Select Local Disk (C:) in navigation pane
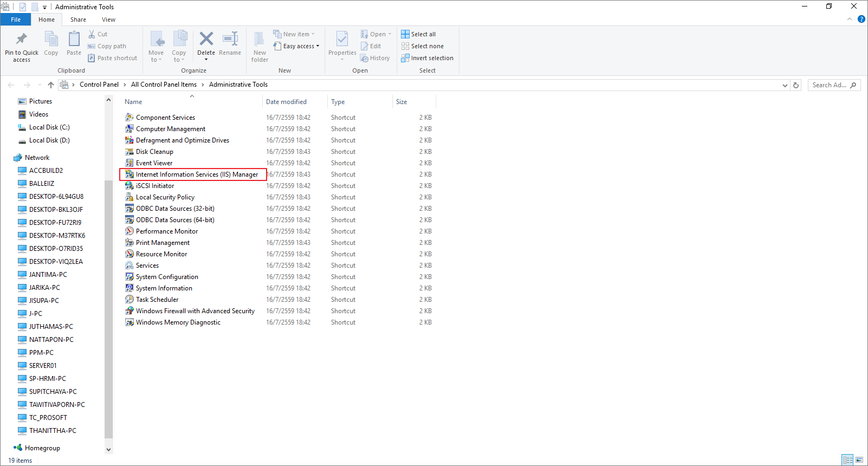868x466 pixels. (49, 127)
